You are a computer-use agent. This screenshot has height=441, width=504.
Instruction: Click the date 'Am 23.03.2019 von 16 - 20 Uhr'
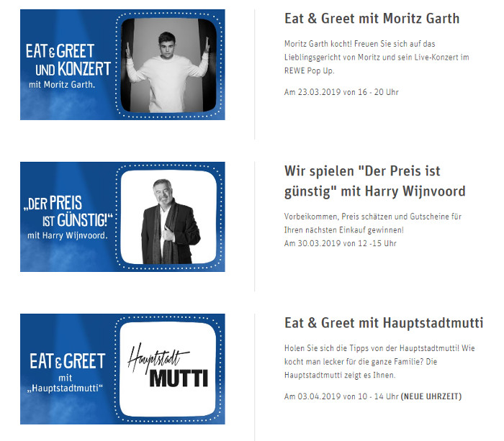point(341,92)
